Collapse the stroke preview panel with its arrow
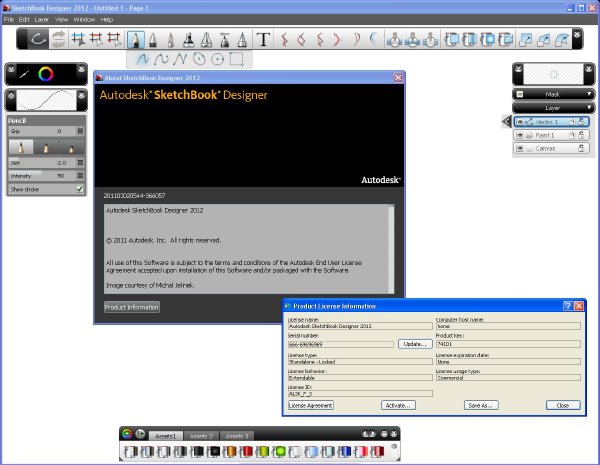The width and height of the screenshot is (600, 465). (11, 95)
